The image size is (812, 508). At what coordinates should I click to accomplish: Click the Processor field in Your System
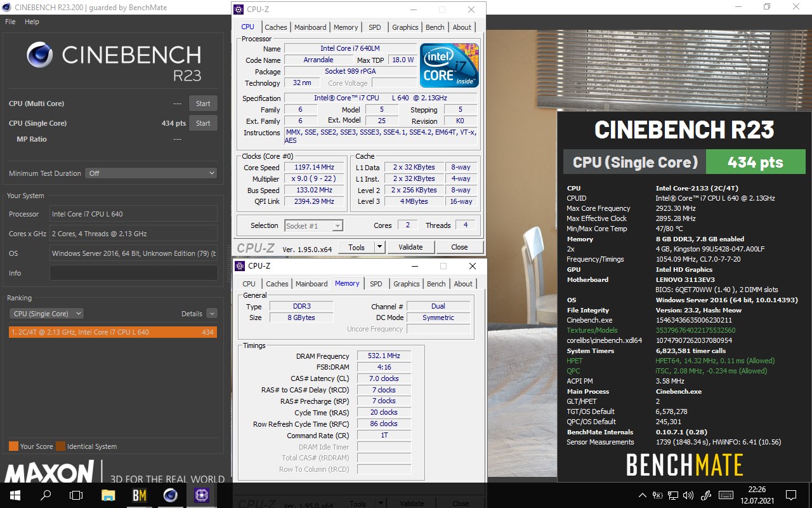(x=133, y=214)
